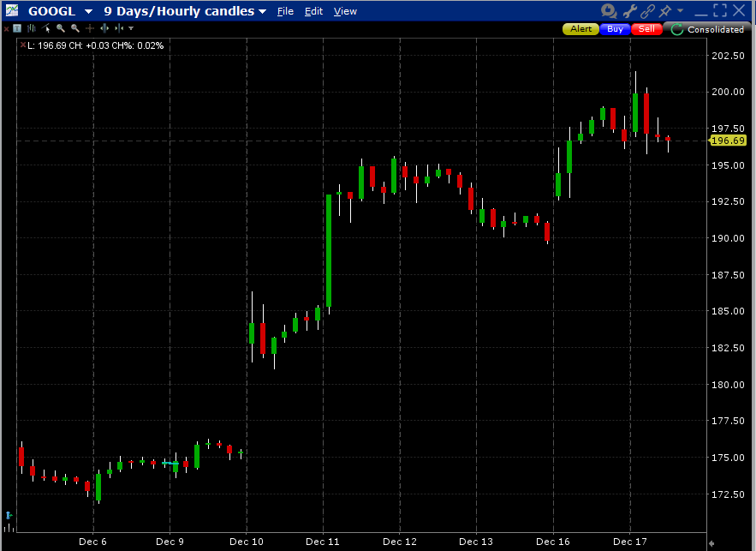Click the scroll arrow at bottom-right corner
756x551 pixels.
coord(711,543)
